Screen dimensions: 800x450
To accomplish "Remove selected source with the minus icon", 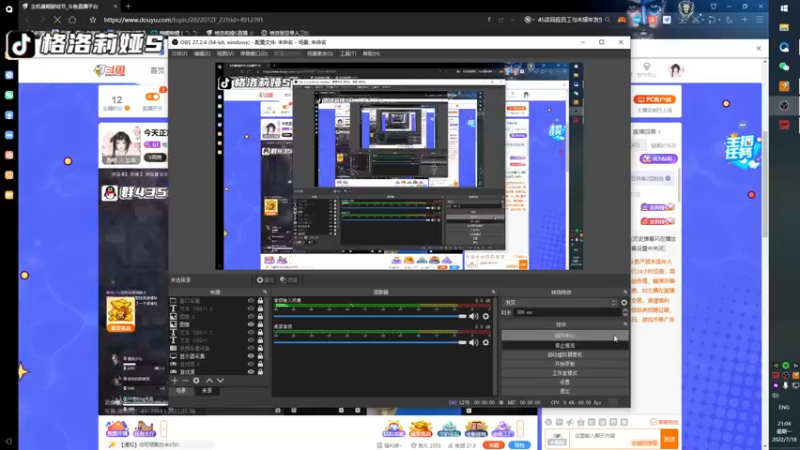I will click(185, 381).
